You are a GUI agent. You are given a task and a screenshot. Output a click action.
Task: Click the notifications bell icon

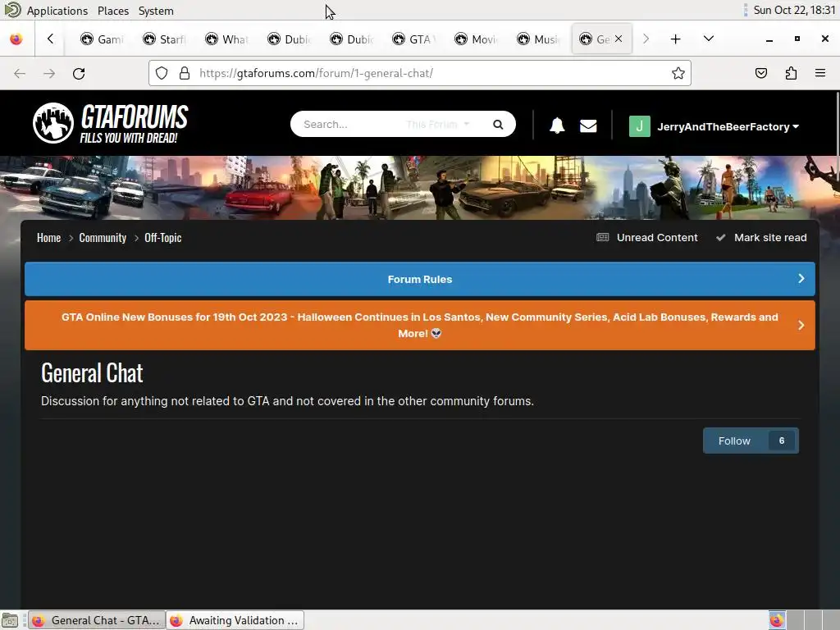[557, 126]
